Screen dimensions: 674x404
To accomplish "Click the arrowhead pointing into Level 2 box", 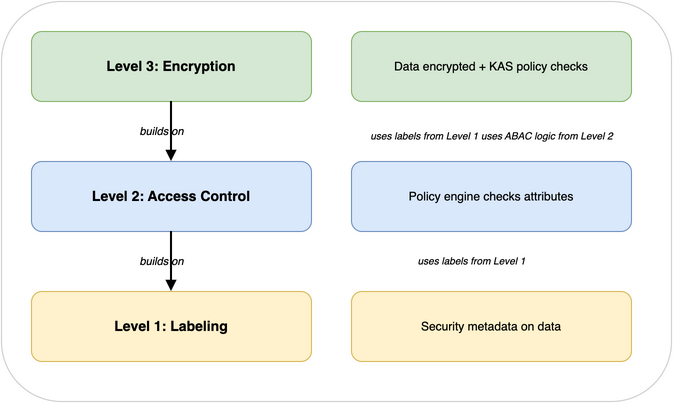I will (x=171, y=155).
